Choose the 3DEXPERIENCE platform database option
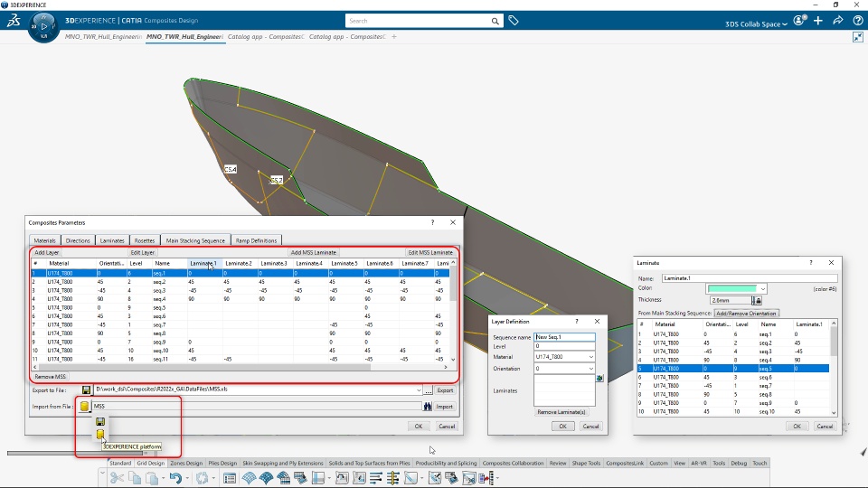This screenshot has width=868, height=488. 100,435
